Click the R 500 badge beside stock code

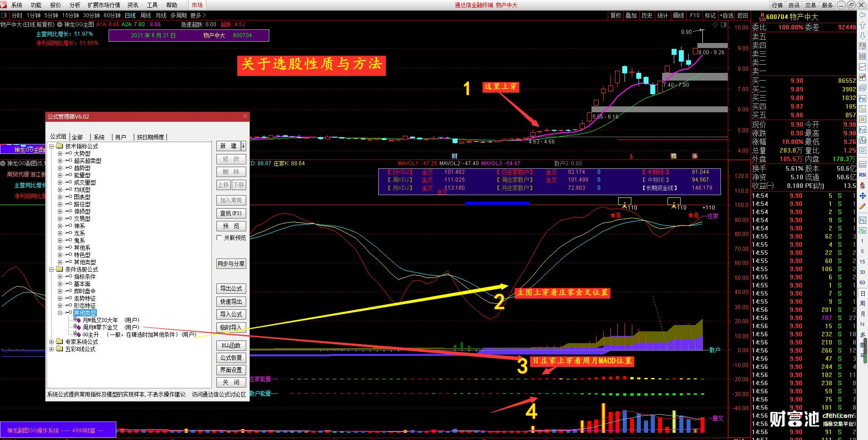[762, 17]
